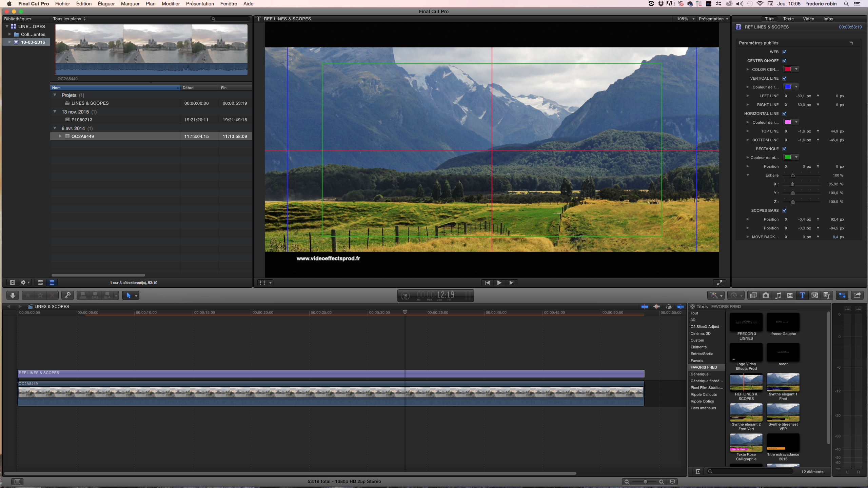Select the Tiers inférieurs titles category
The height and width of the screenshot is (488, 868).
(x=703, y=408)
